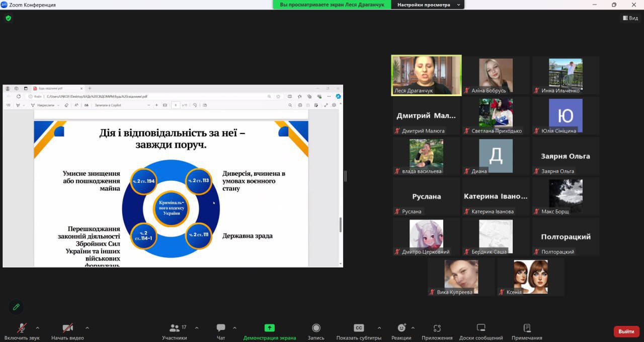Expand video options arrow beside camera
The image size is (644, 342).
[x=87, y=328]
